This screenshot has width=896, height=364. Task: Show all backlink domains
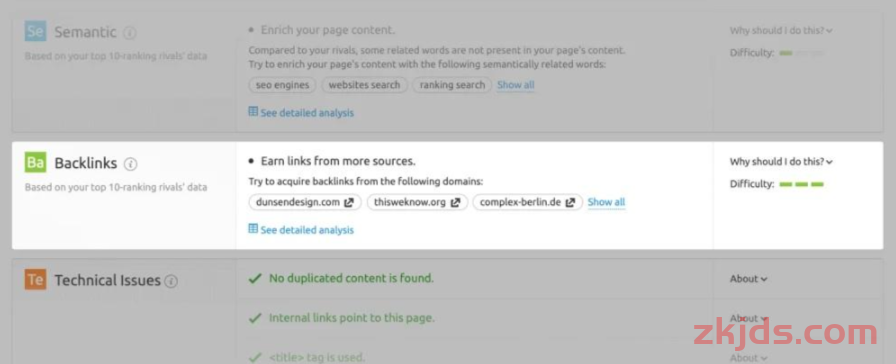[x=606, y=202]
